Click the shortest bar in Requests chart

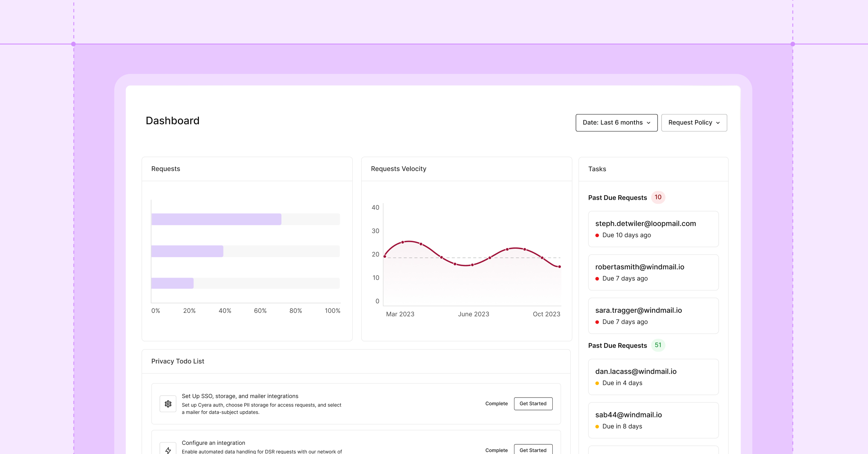coord(173,283)
